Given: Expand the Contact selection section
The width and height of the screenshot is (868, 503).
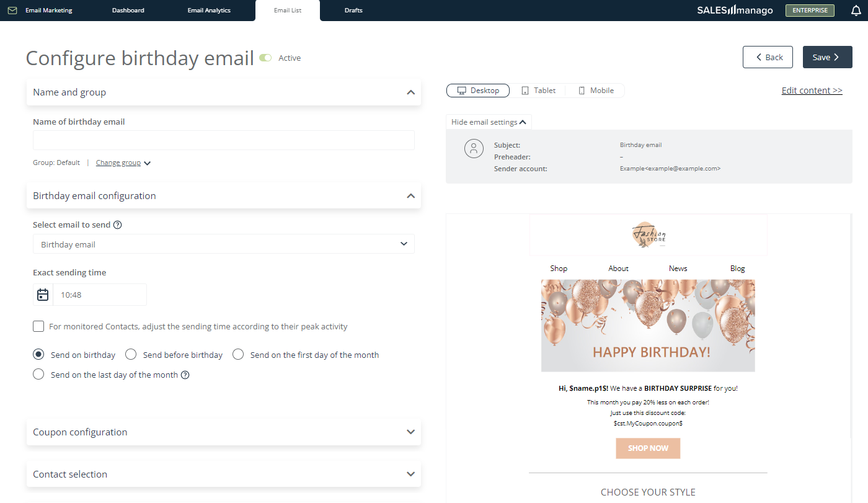Looking at the screenshot, I should tap(224, 474).
